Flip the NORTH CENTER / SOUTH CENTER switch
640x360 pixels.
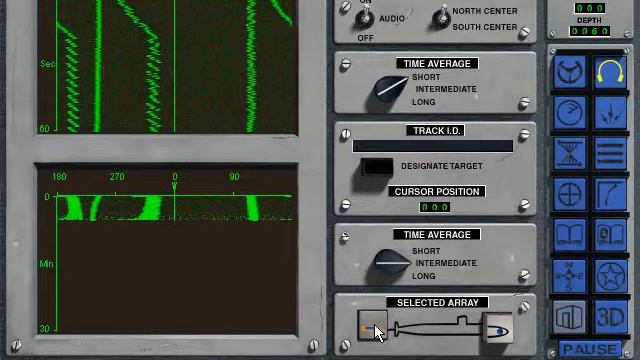[x=441, y=17]
